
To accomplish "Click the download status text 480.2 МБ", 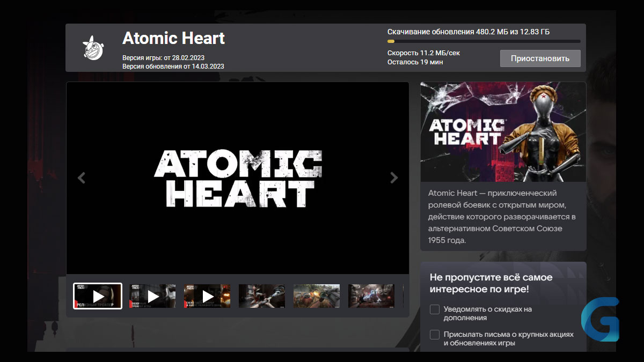I will [x=469, y=32].
